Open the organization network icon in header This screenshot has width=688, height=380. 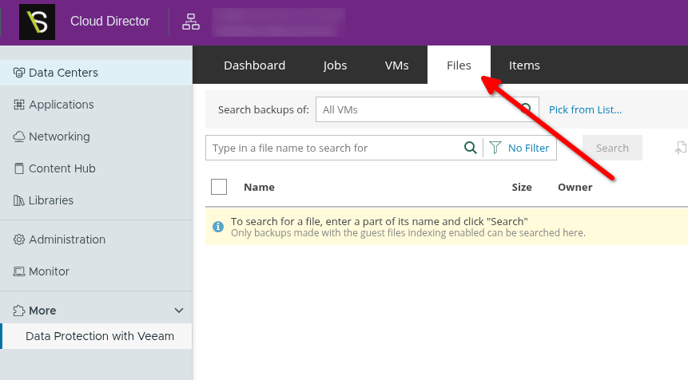[x=191, y=22]
